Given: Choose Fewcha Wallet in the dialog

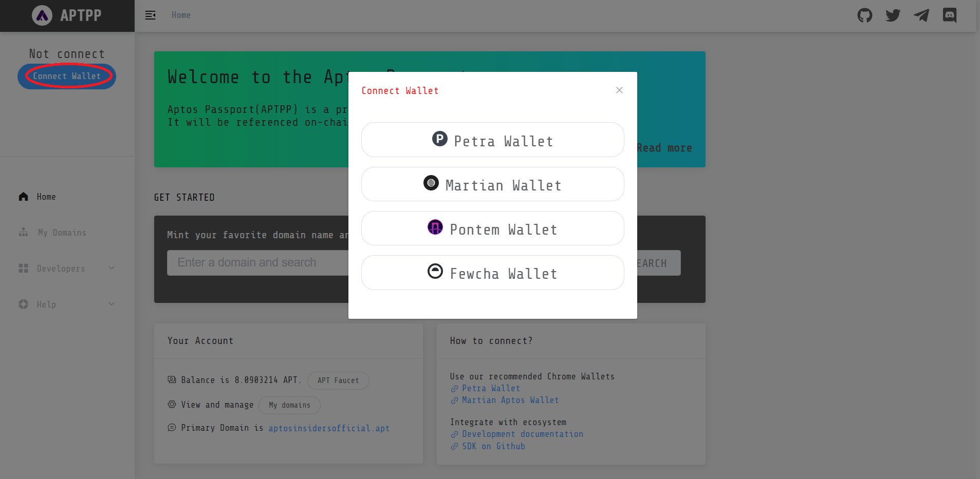Looking at the screenshot, I should [x=493, y=273].
